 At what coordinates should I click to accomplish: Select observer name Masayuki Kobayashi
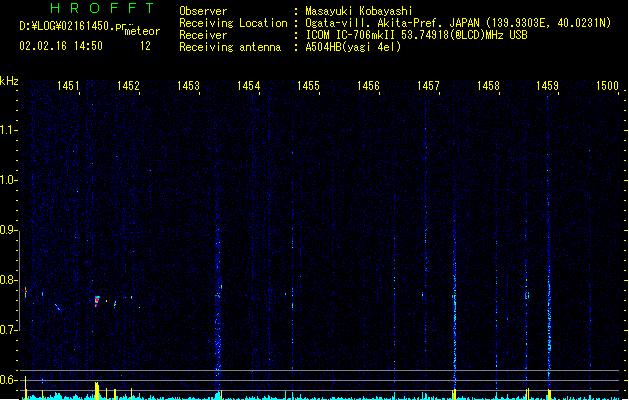click(x=359, y=11)
